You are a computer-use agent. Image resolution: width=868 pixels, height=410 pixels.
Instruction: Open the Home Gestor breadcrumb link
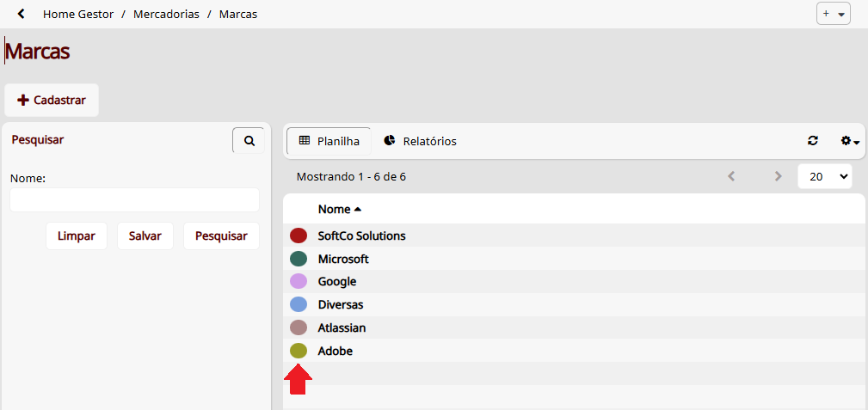tap(78, 15)
